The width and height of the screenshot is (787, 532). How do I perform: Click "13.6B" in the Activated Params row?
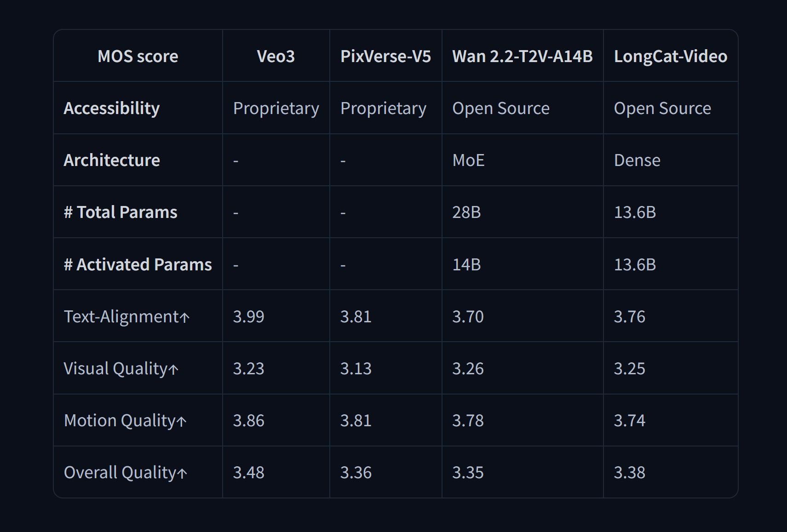point(635,264)
